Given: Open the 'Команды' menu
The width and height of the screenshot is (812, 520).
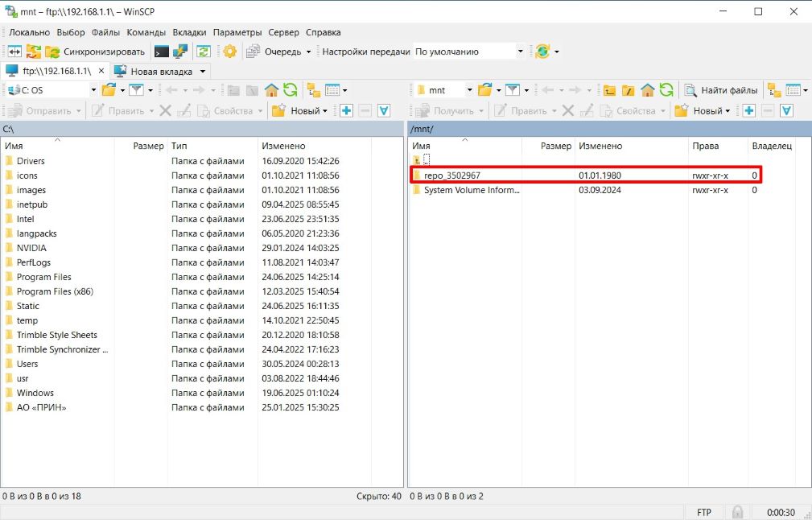Looking at the screenshot, I should pyautogui.click(x=146, y=32).
